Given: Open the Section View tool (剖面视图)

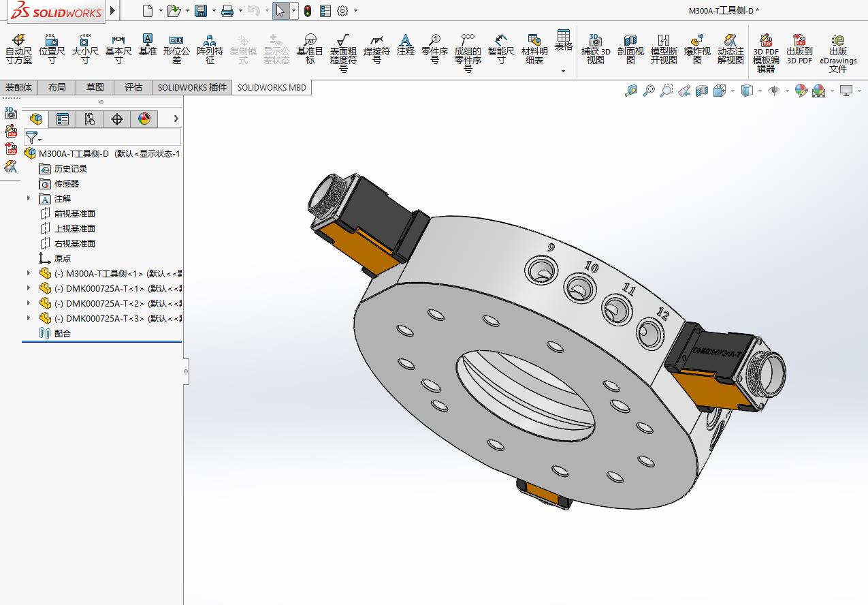Looking at the screenshot, I should point(630,50).
